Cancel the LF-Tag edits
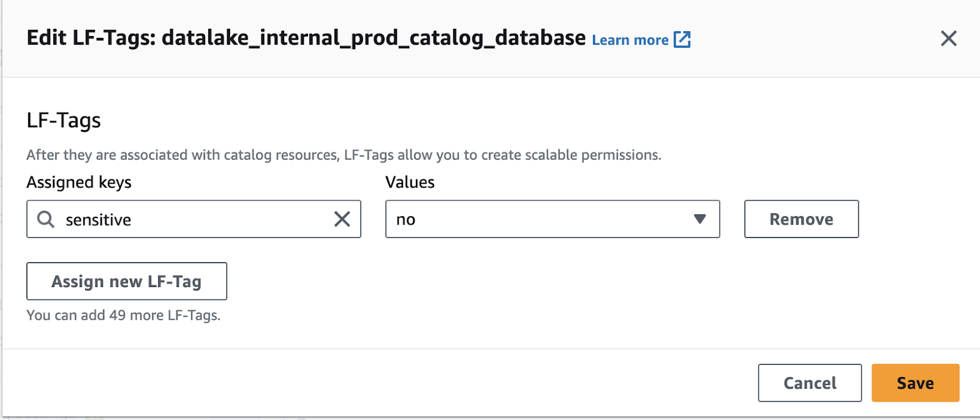980x420 pixels. [809, 383]
